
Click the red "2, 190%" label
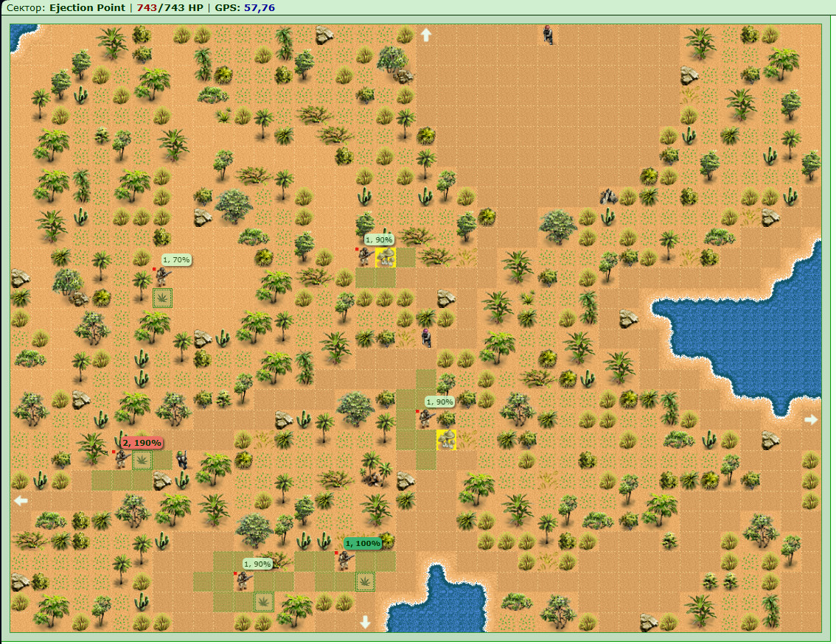coord(142,443)
